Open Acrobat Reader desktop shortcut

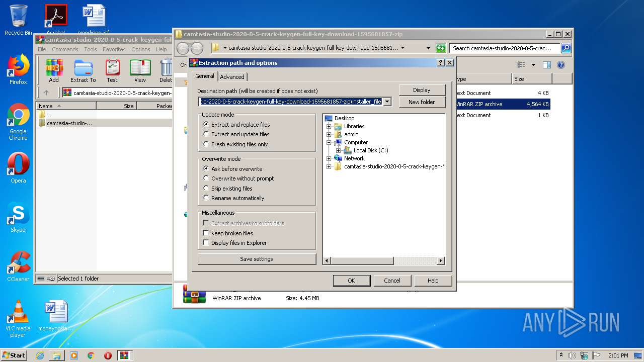pyautogui.click(x=56, y=19)
